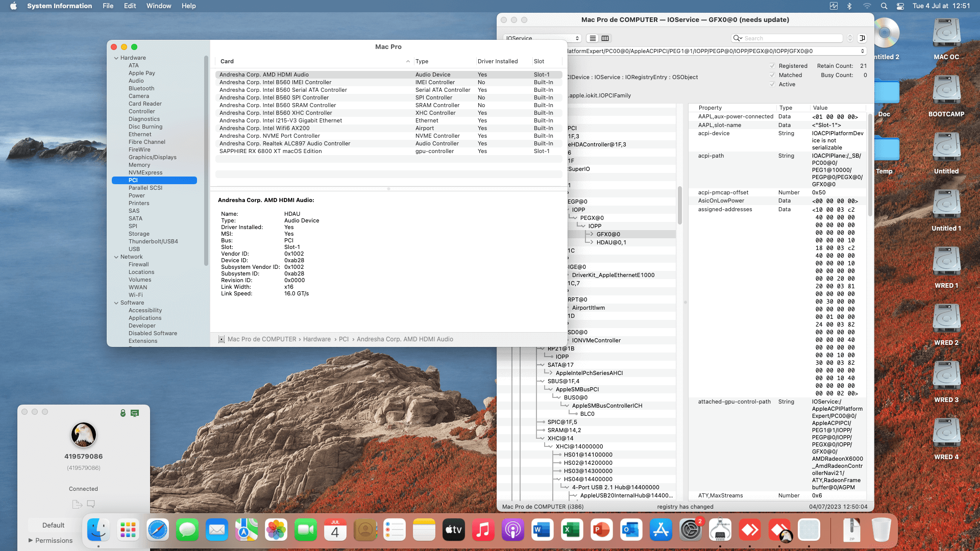Switch IORegistryExplorer to column view icon
980x551 pixels.
[605, 38]
